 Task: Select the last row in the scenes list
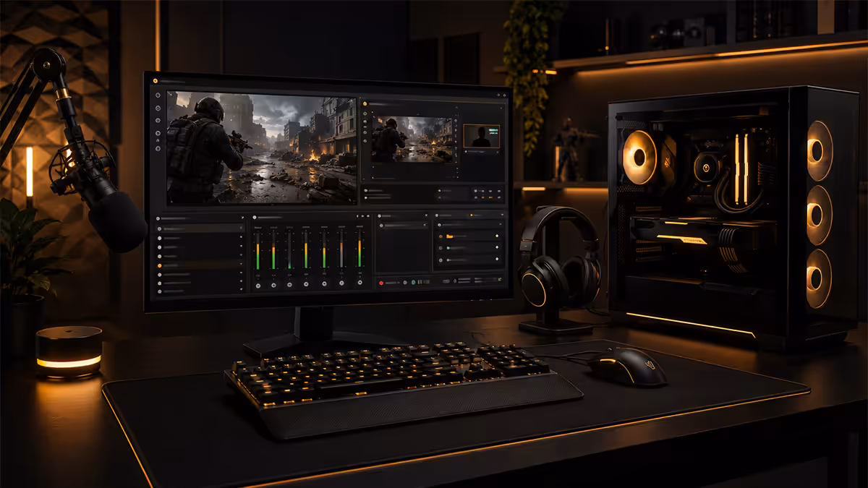pyautogui.click(x=198, y=291)
